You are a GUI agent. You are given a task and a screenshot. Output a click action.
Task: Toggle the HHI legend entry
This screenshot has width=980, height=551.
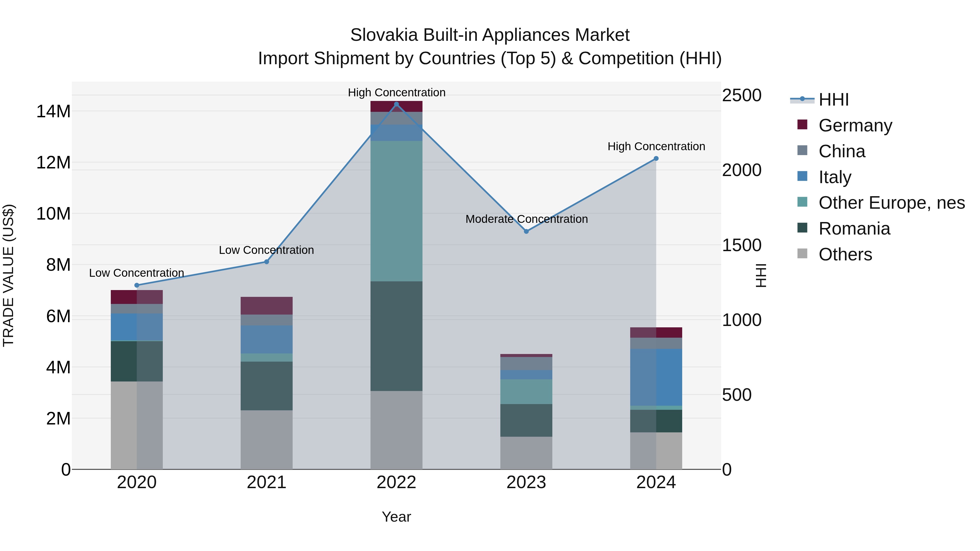[x=819, y=100]
